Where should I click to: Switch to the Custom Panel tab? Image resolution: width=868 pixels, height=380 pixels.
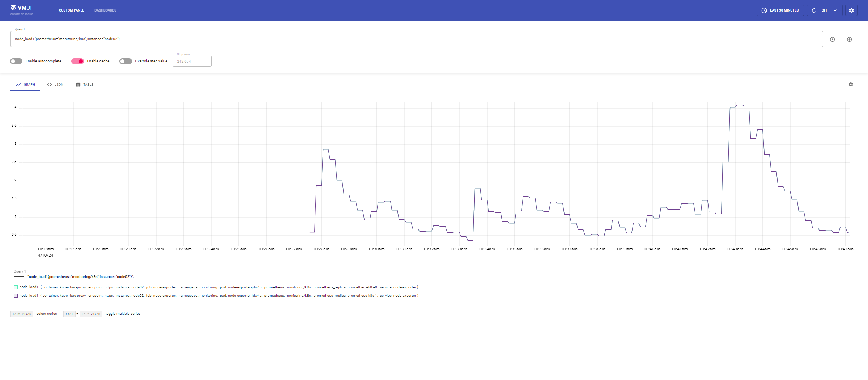[72, 10]
